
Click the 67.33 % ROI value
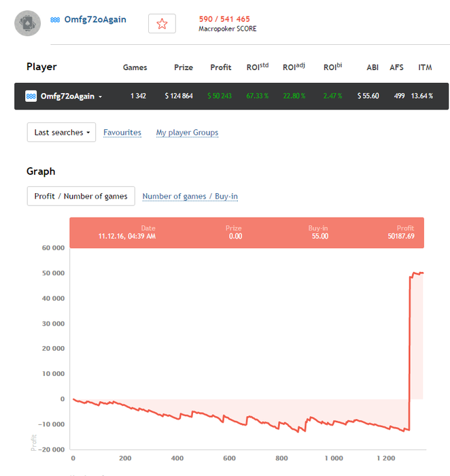tap(258, 96)
